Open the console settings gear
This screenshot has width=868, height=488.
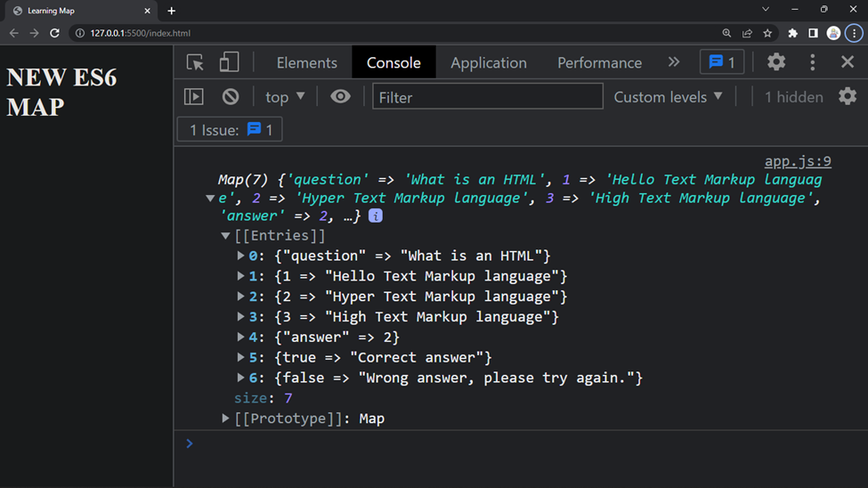pos(848,96)
